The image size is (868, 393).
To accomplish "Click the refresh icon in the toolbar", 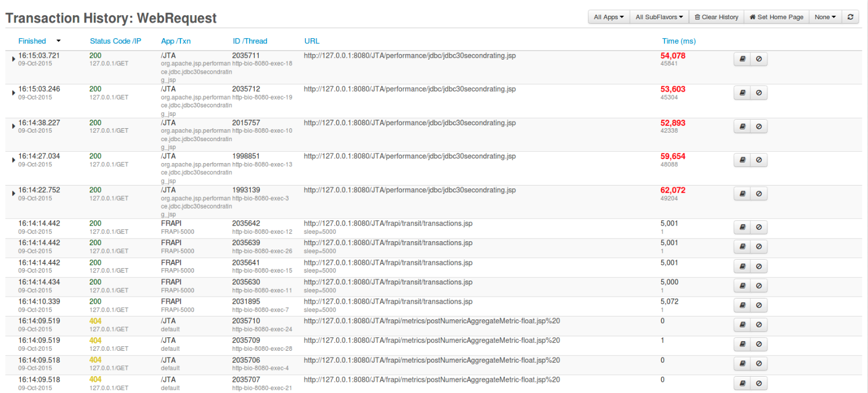I will pos(851,17).
